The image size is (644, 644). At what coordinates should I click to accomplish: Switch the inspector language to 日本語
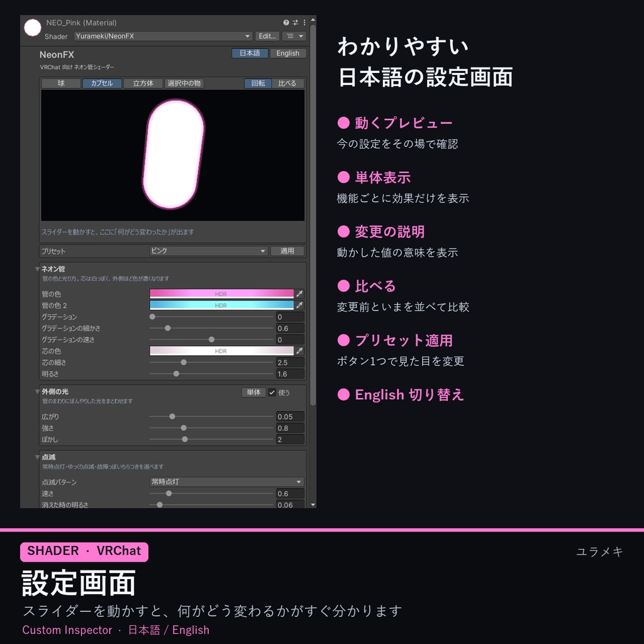pos(250,53)
